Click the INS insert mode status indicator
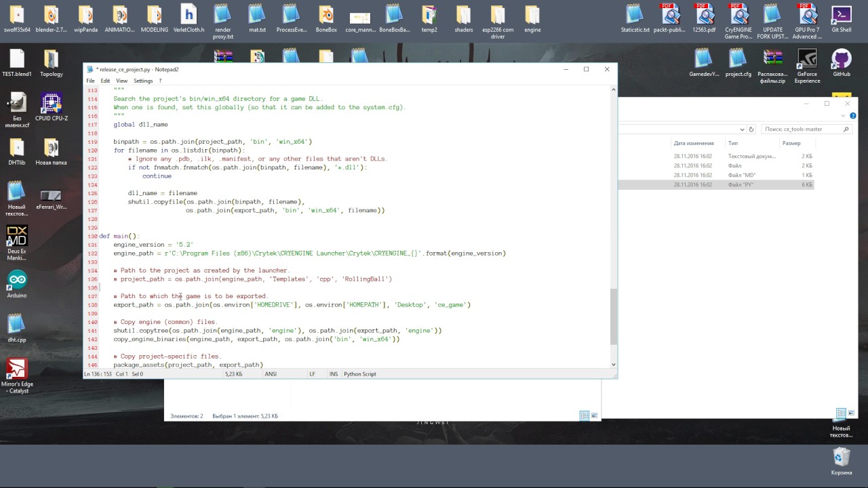The height and width of the screenshot is (488, 868). [x=334, y=374]
